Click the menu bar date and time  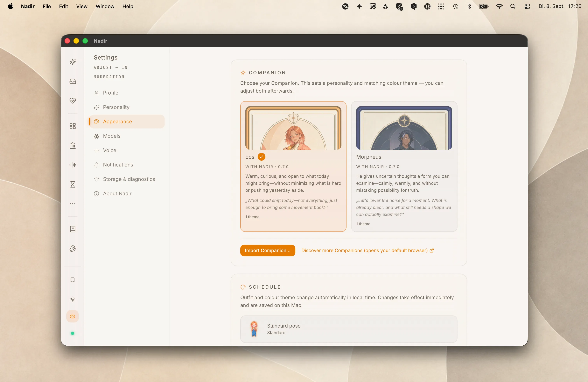pyautogui.click(x=560, y=6)
